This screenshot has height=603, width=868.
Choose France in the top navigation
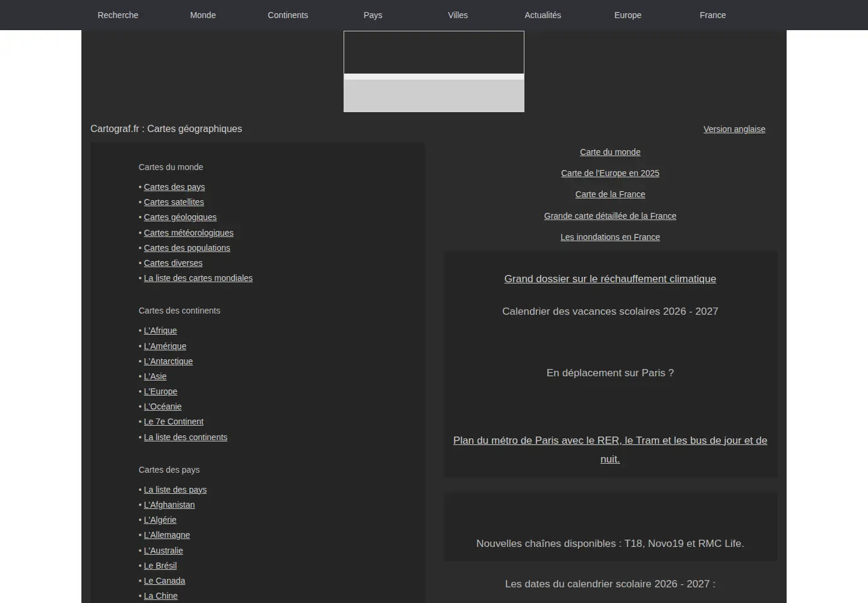click(713, 15)
